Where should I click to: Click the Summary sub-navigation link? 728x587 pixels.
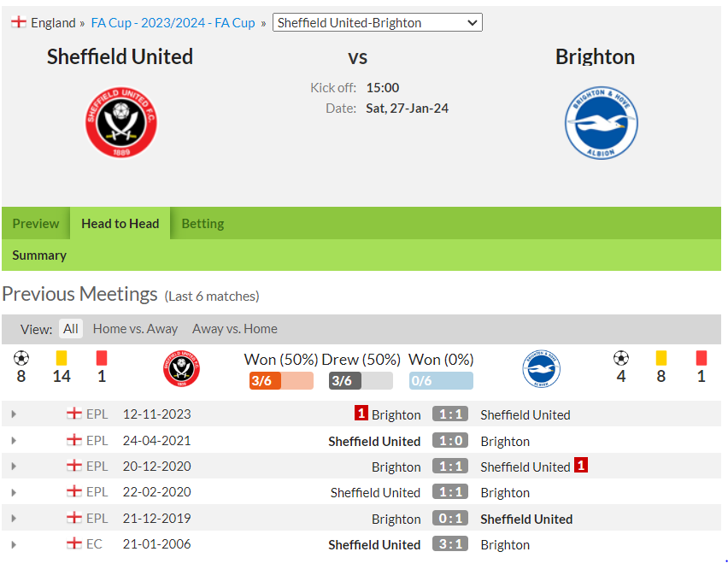click(39, 255)
